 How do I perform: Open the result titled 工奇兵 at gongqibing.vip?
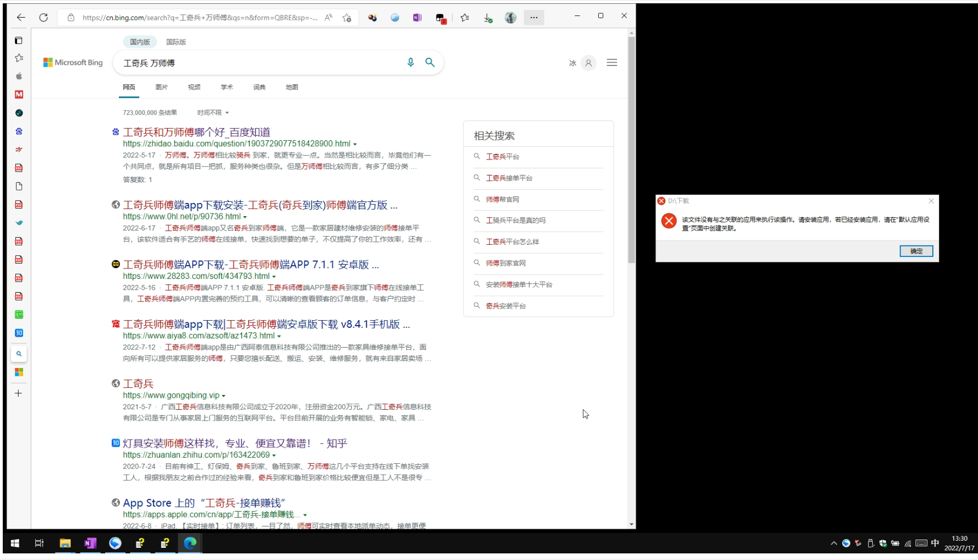coord(138,383)
